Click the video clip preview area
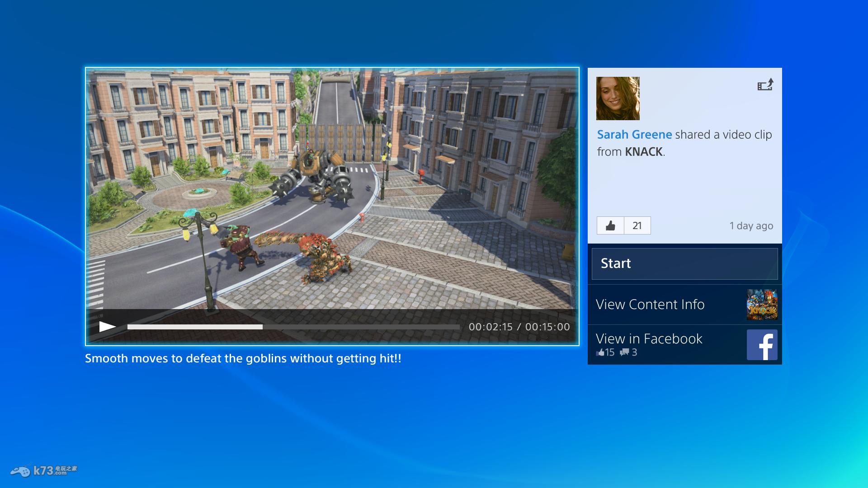This screenshot has width=868, height=488. 332,190
